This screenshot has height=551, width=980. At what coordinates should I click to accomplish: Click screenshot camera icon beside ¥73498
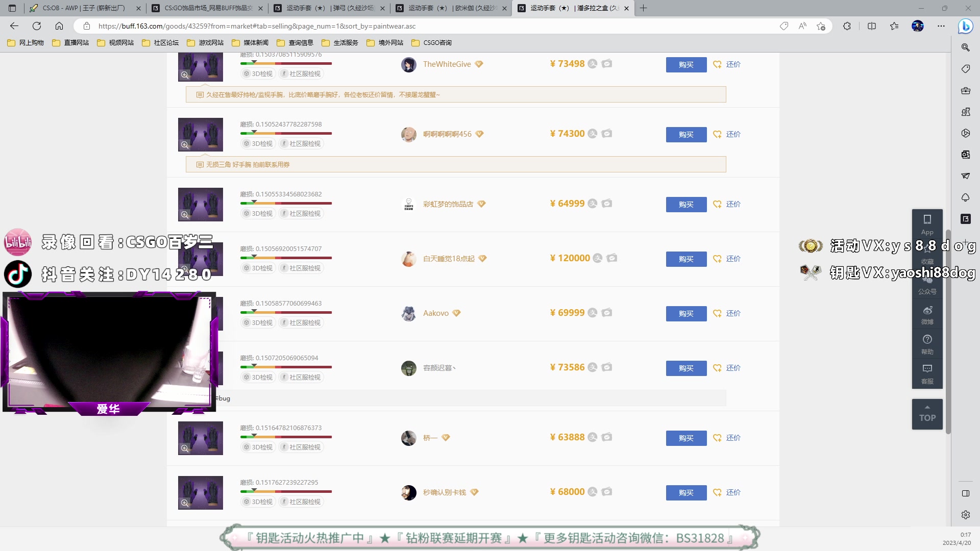[x=606, y=64]
